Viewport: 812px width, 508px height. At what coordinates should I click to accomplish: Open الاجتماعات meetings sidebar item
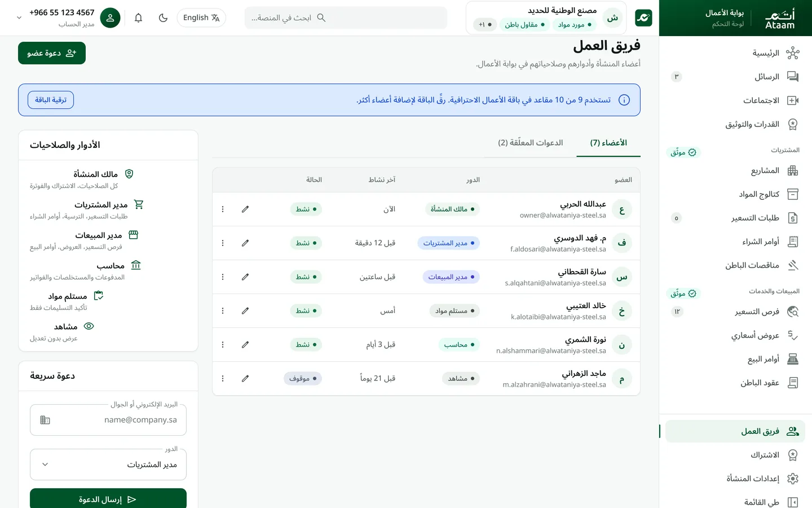(x=735, y=100)
